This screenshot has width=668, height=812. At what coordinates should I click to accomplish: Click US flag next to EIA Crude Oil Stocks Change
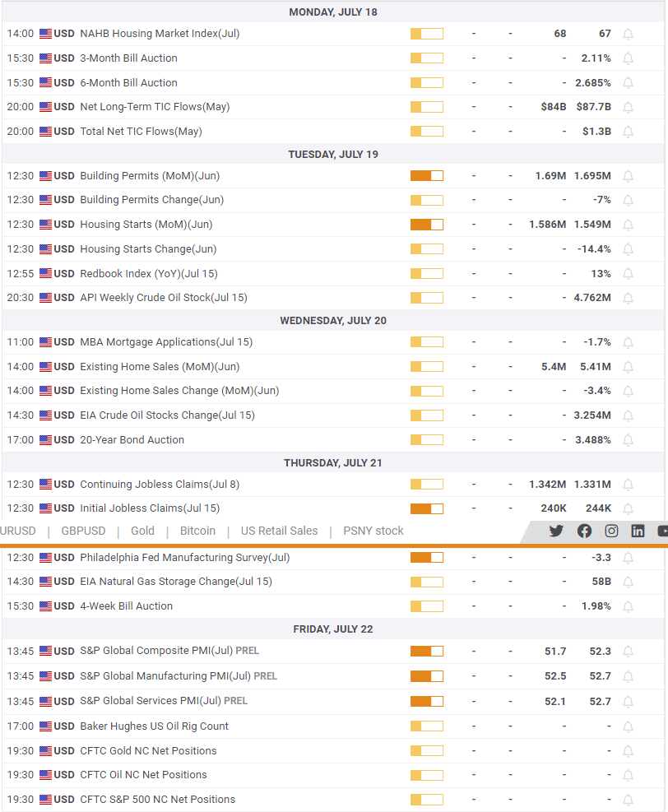pyautogui.click(x=45, y=415)
